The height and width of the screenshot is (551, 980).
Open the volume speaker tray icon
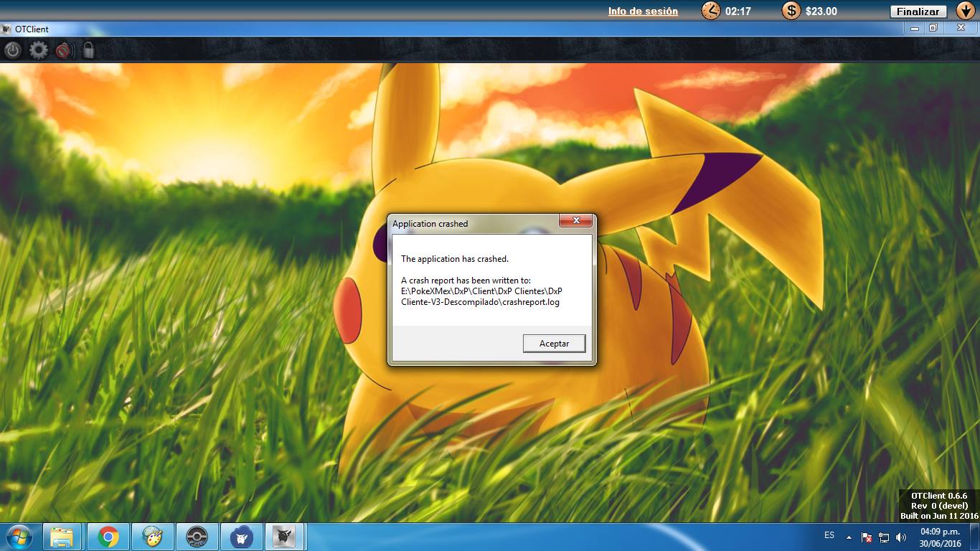901,537
